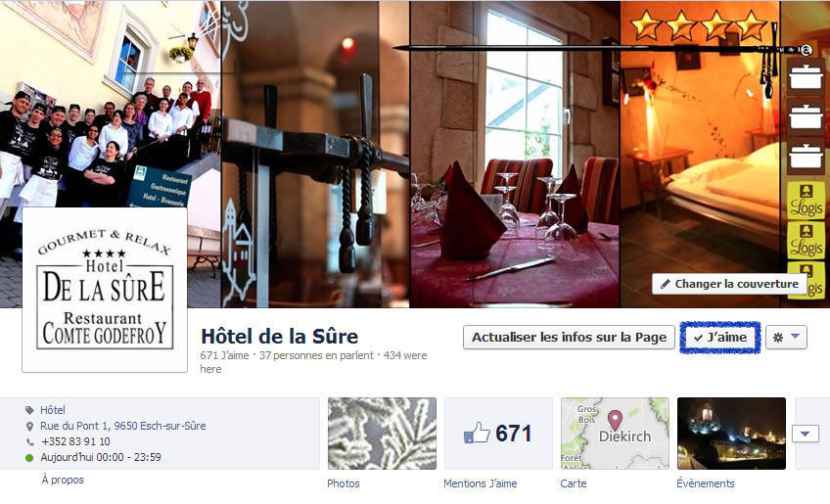Click the thumbs-up icon beside 671
830x504 pixels.
pyautogui.click(x=477, y=433)
